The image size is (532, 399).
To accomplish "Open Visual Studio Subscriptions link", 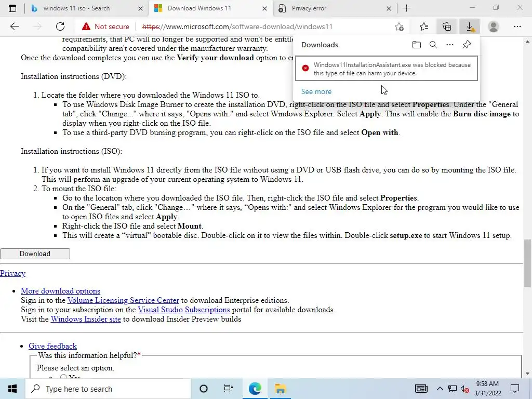I will point(184,310).
